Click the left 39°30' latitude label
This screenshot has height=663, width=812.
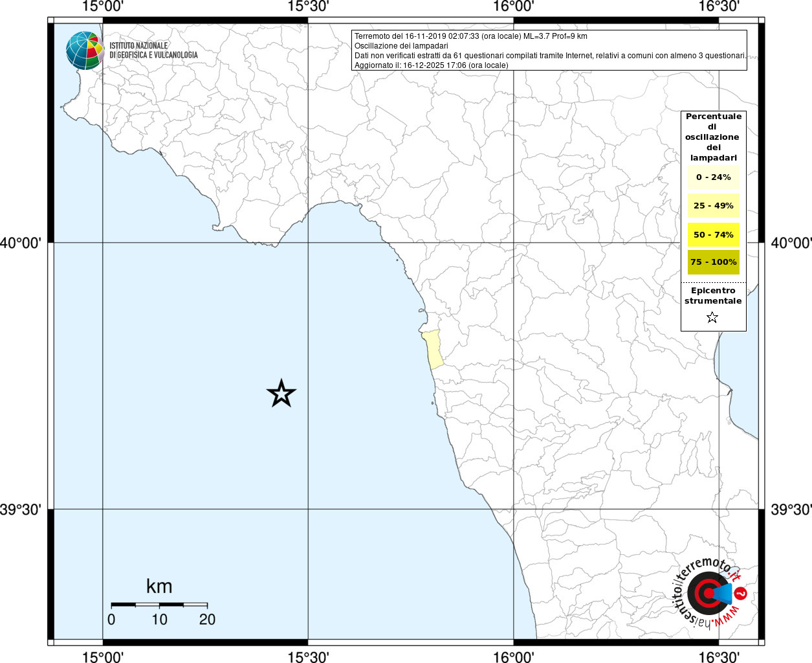21,510
